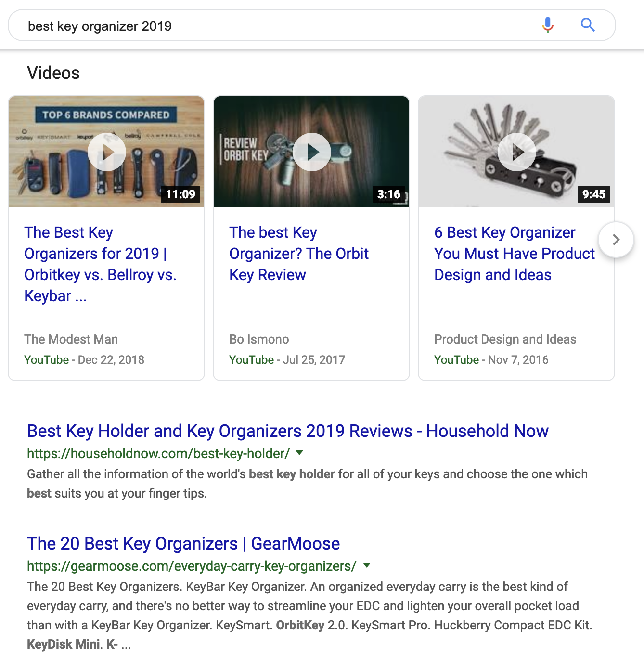Screen dimensions: 644x665
Task: Click 'Bo Ismono' channel name
Action: 259,339
